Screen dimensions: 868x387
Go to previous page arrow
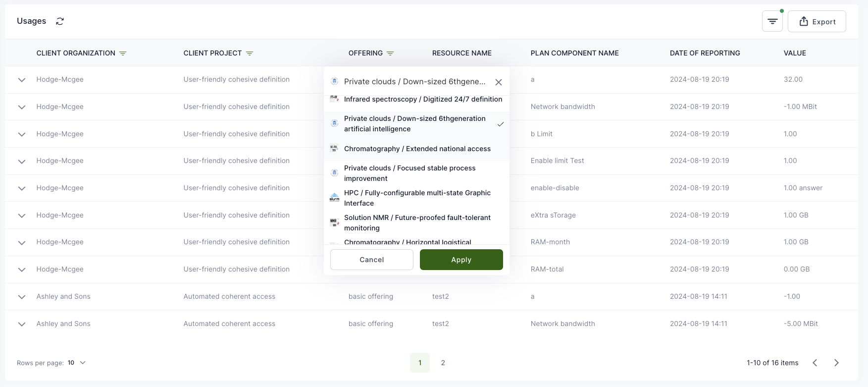815,363
